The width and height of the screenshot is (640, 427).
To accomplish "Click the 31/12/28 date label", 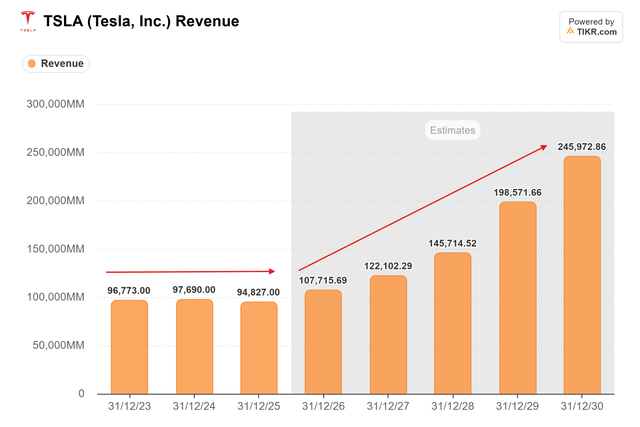I will point(453,406).
